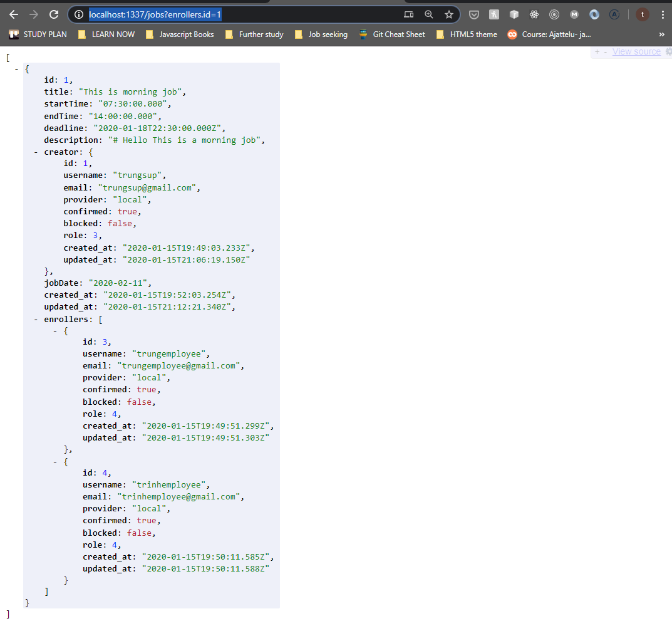672x626 pixels.
Task: Click the concentric circles extension icon
Action: [x=554, y=14]
